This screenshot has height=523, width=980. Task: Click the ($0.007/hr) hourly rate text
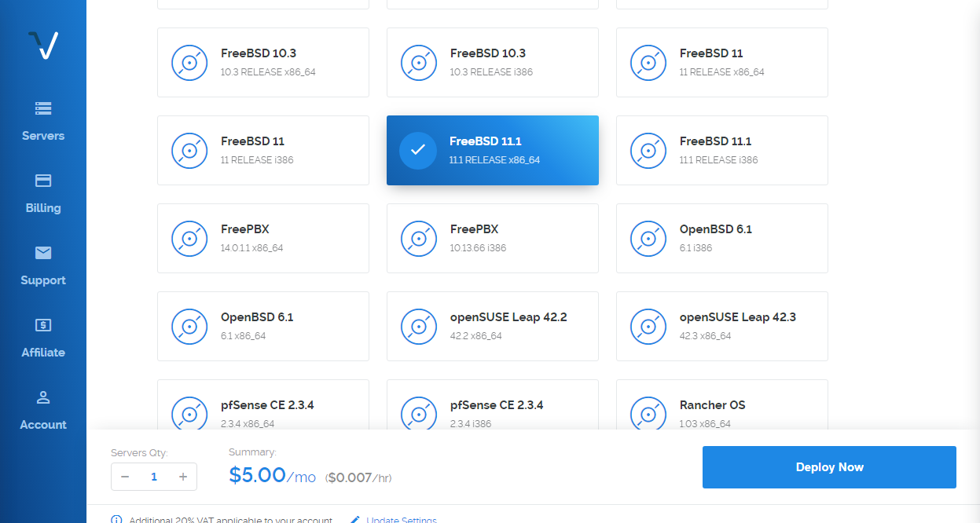(x=358, y=477)
